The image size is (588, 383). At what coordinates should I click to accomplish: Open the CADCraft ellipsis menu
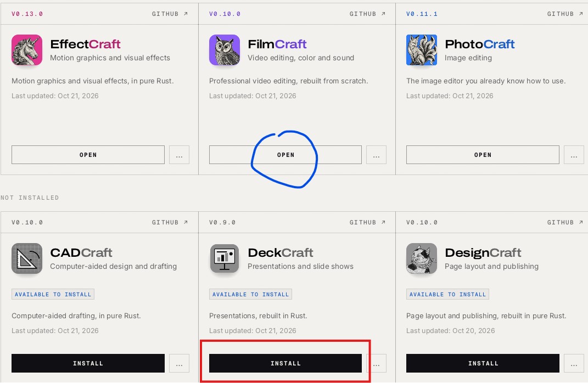pos(179,363)
